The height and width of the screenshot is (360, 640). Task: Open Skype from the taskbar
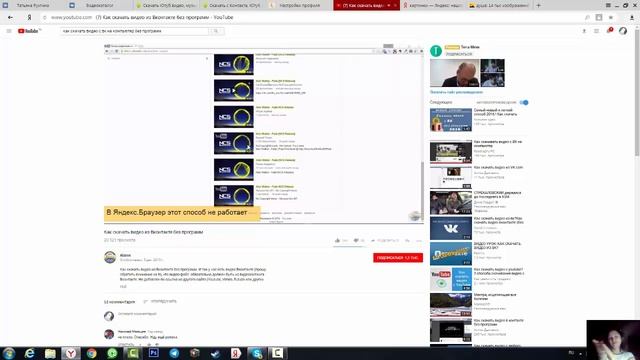(256, 353)
